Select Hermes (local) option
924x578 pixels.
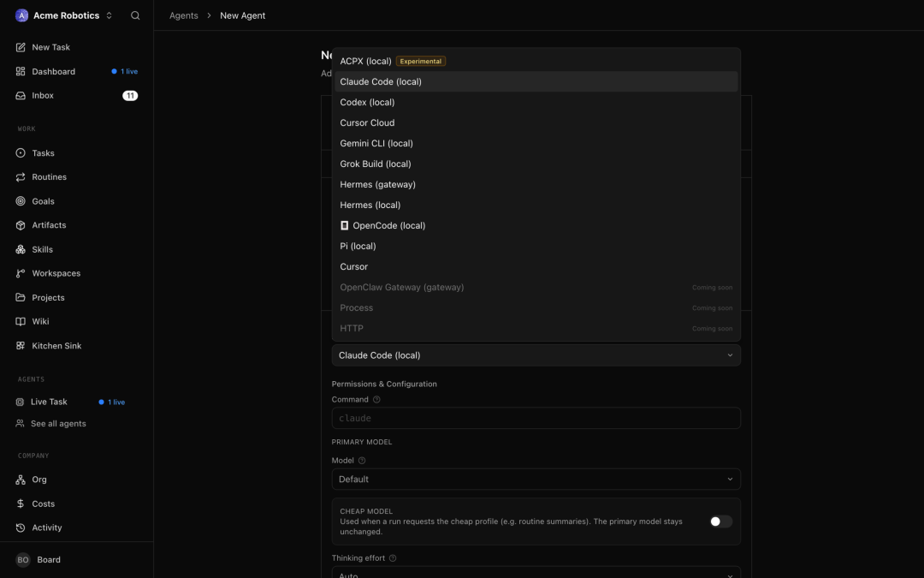tap(536, 206)
